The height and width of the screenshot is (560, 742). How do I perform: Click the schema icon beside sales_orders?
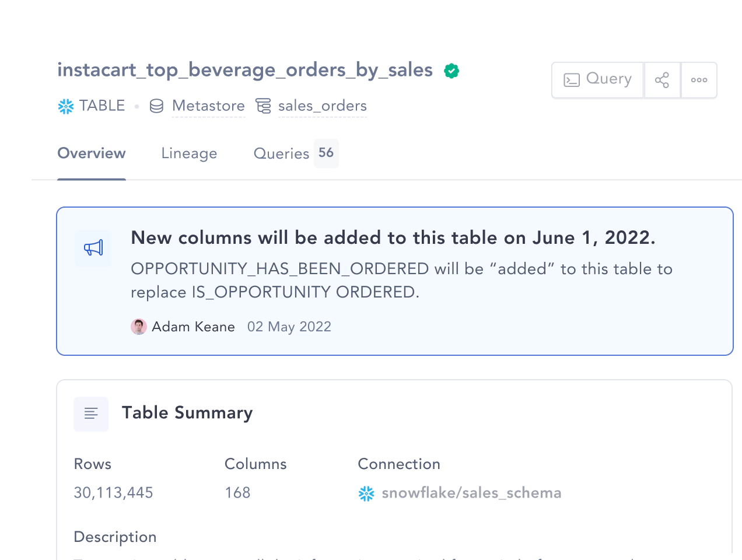pyautogui.click(x=264, y=106)
